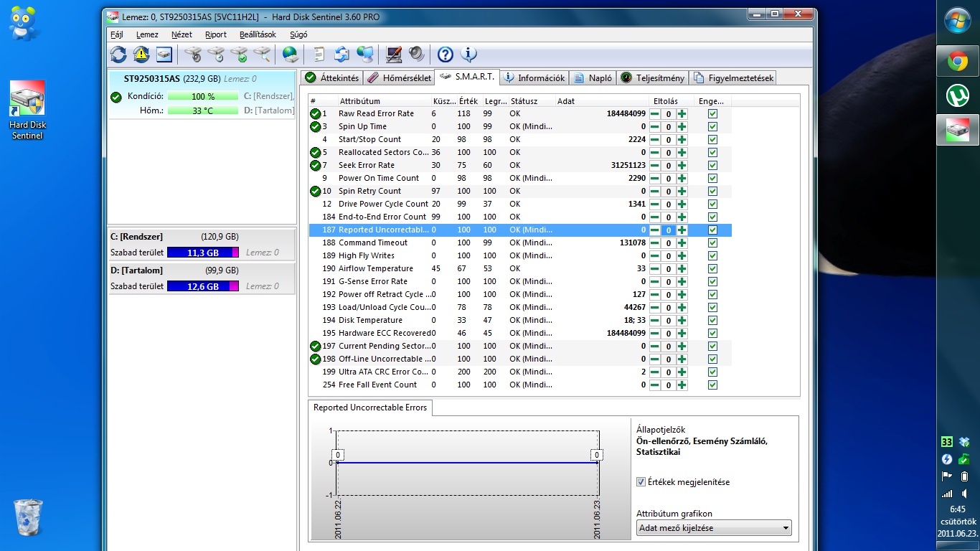
Task: Click the globe with disk toolbar icon
Action: click(x=290, y=55)
